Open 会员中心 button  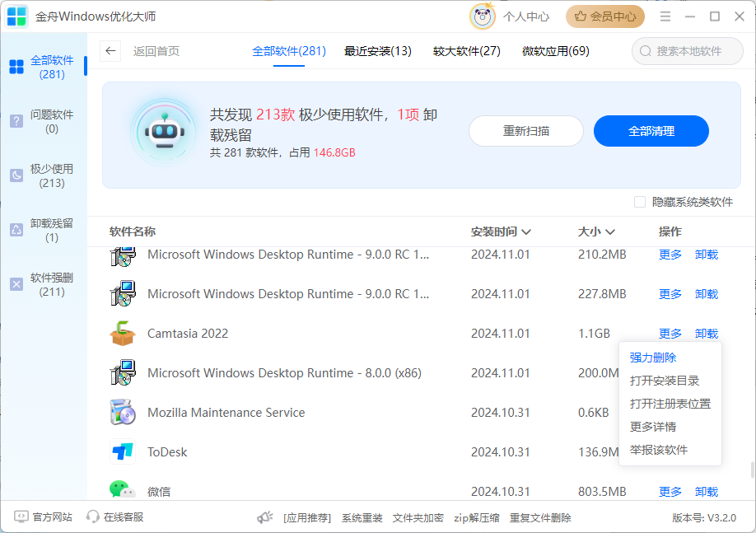coord(605,16)
